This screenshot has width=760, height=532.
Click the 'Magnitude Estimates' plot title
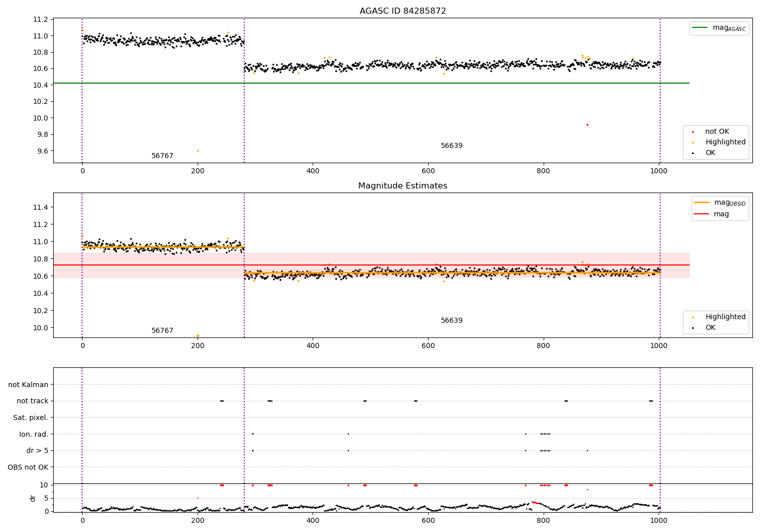click(x=403, y=186)
